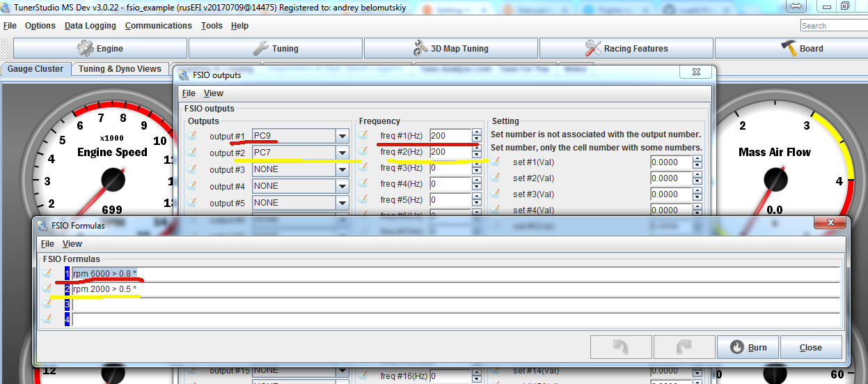Open the output #3 NONE dropdown
Screen dimensions: 868x384
[342, 169]
